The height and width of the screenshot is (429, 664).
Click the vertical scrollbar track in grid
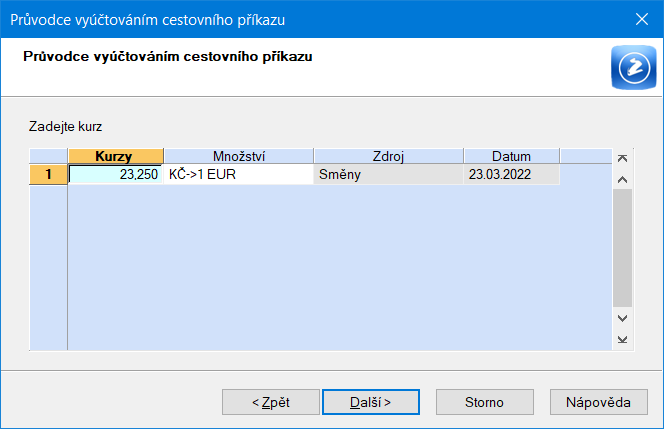[x=622, y=248]
